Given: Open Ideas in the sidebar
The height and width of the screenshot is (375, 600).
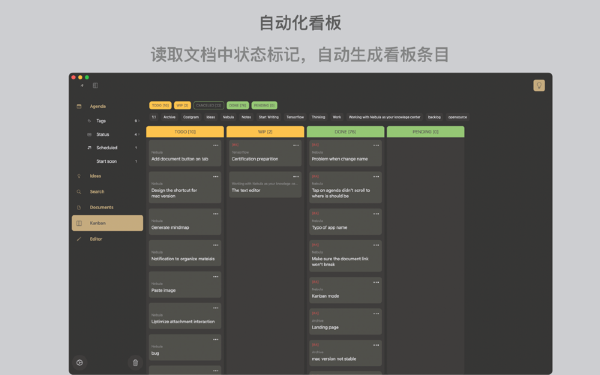Looking at the screenshot, I should point(95,176).
